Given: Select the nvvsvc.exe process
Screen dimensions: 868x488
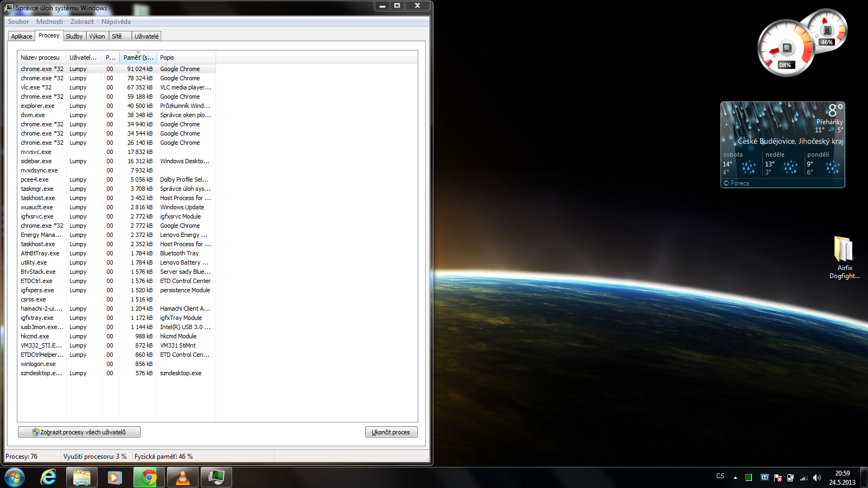Looking at the screenshot, I should [117, 152].
